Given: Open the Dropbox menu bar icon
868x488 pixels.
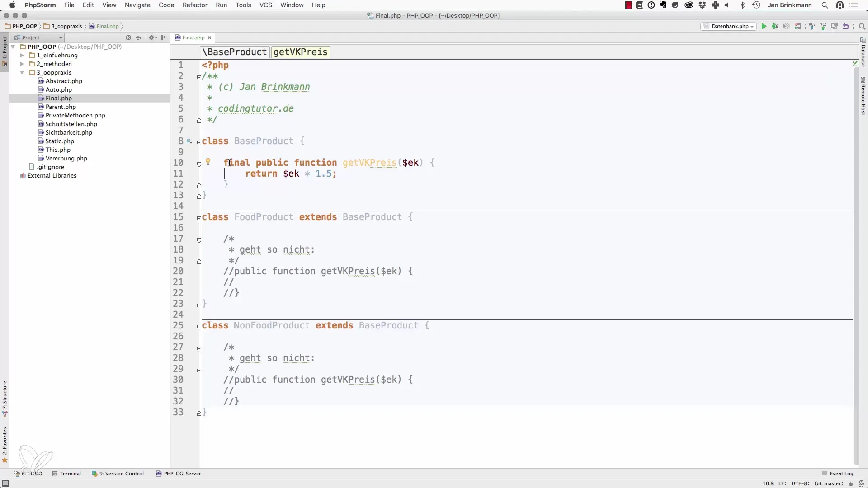Looking at the screenshot, I should click(702, 5).
